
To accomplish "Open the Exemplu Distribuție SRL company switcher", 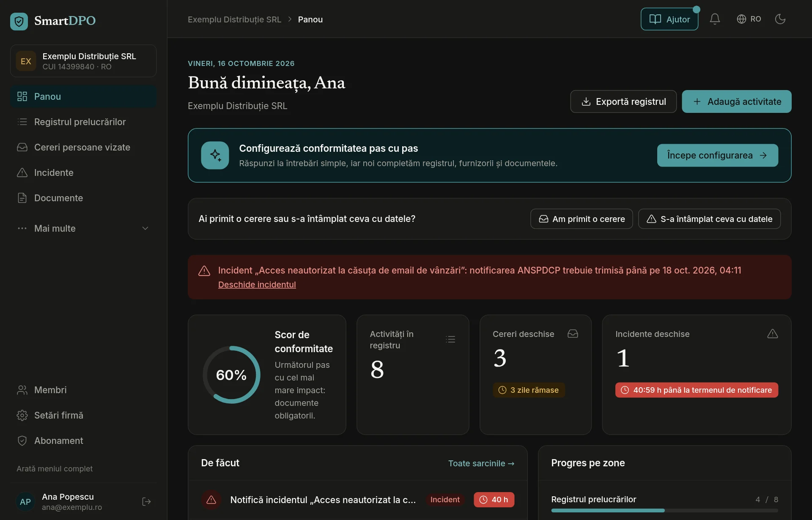I will point(83,61).
